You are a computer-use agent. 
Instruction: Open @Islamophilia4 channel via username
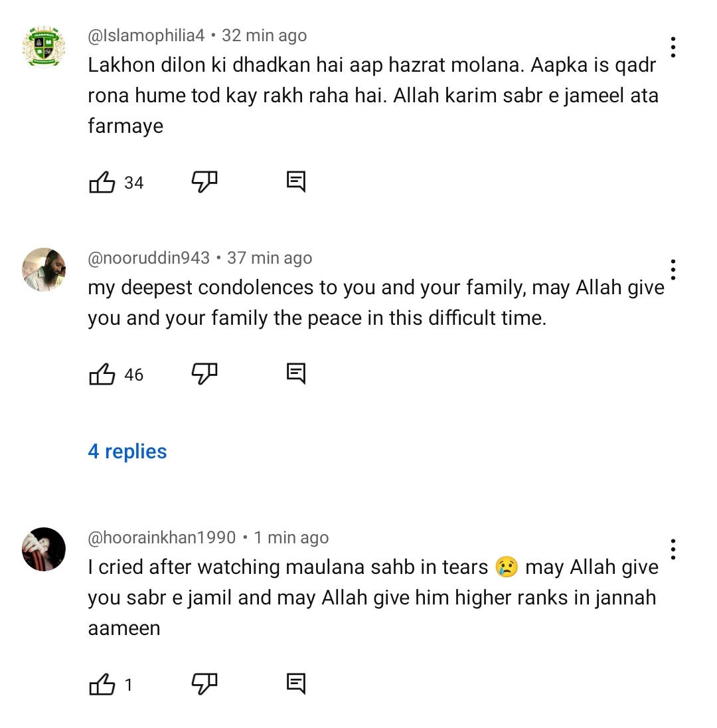tap(146, 35)
